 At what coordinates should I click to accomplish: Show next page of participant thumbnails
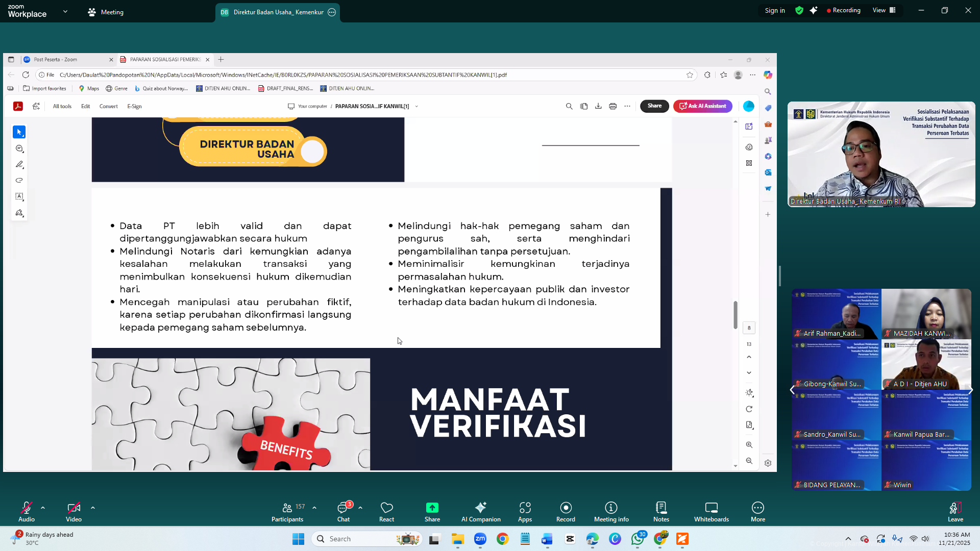[970, 390]
